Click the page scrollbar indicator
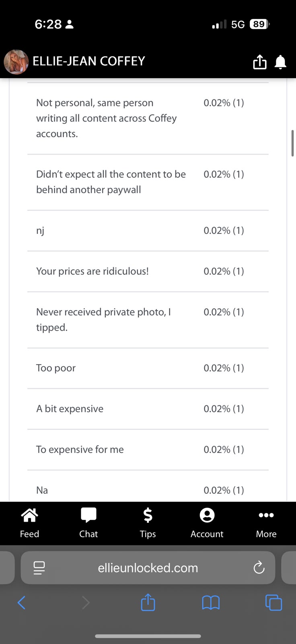296x644 pixels. point(292,143)
